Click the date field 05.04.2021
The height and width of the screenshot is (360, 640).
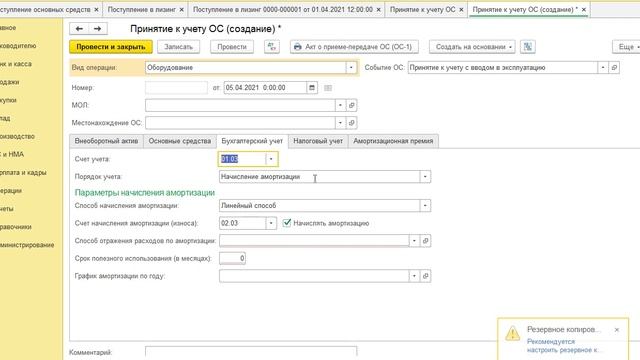tap(265, 88)
